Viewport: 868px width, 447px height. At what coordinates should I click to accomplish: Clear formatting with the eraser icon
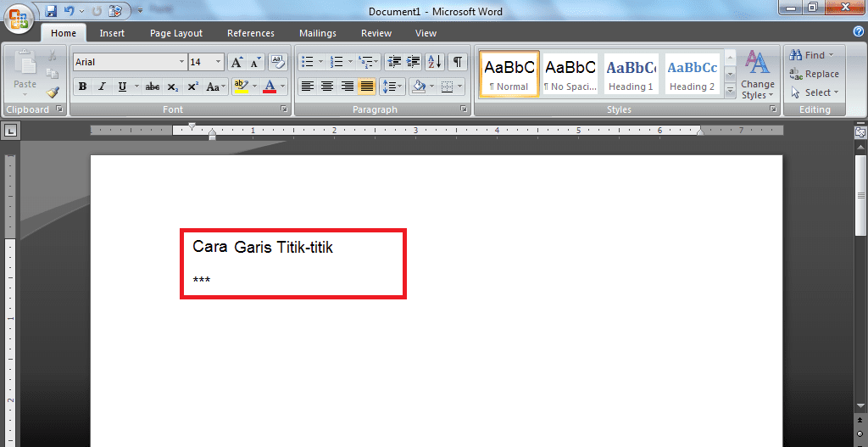278,62
